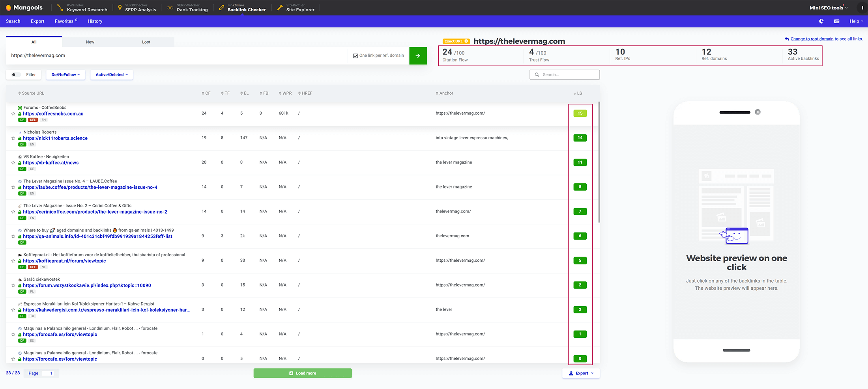Click the Exact URL info badge
868x389 pixels.
tap(456, 41)
